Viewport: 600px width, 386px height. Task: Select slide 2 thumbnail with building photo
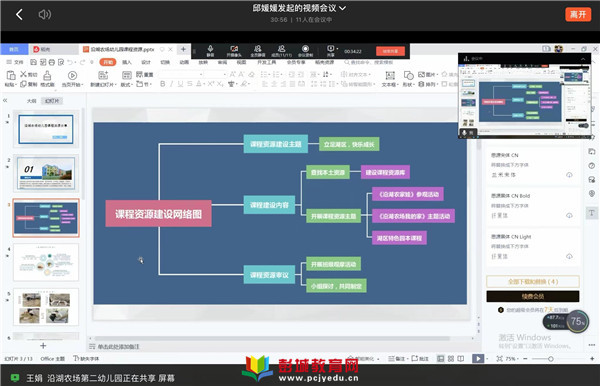pos(46,173)
